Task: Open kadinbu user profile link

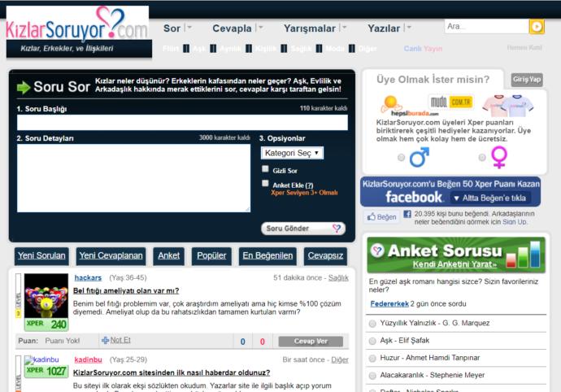Action: tap(88, 359)
